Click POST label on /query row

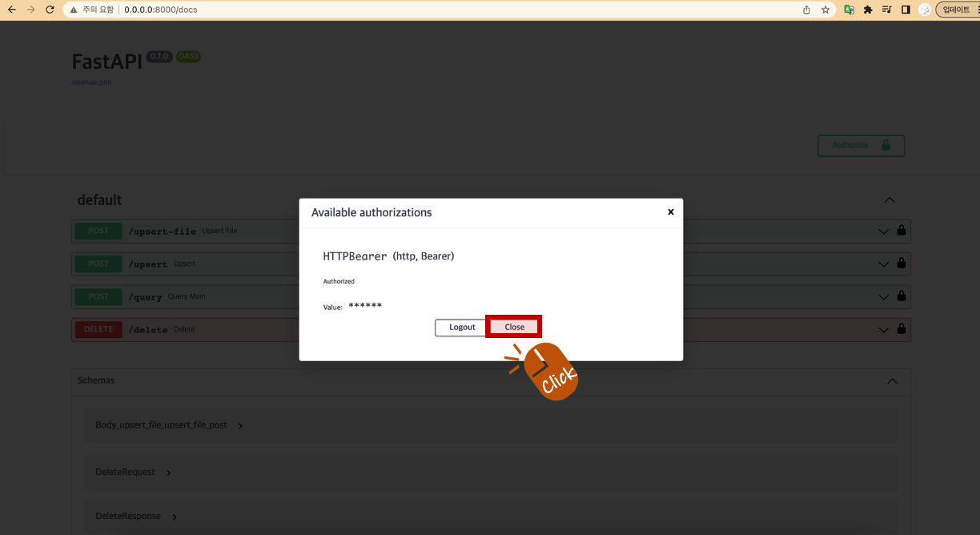click(x=98, y=296)
